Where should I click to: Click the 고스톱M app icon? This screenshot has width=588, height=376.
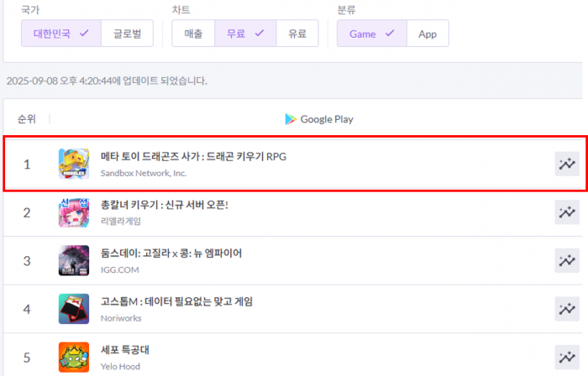(74, 309)
